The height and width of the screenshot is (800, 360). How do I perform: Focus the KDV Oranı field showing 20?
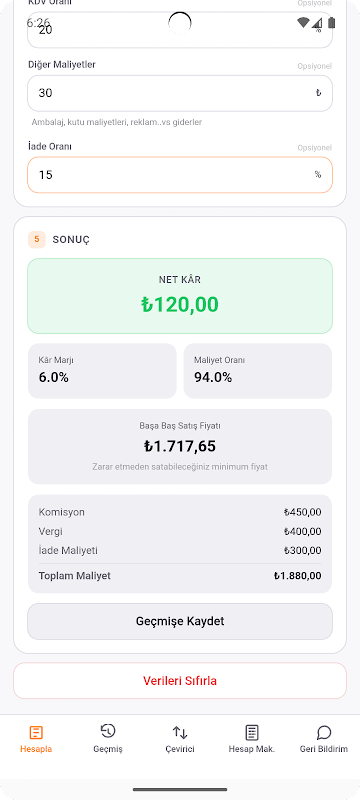click(180, 30)
